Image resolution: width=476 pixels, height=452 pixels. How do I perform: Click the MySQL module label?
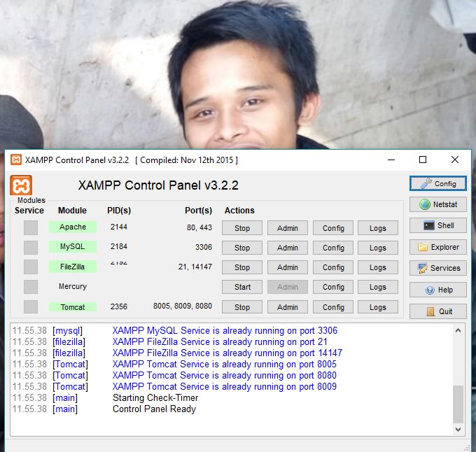click(x=73, y=246)
